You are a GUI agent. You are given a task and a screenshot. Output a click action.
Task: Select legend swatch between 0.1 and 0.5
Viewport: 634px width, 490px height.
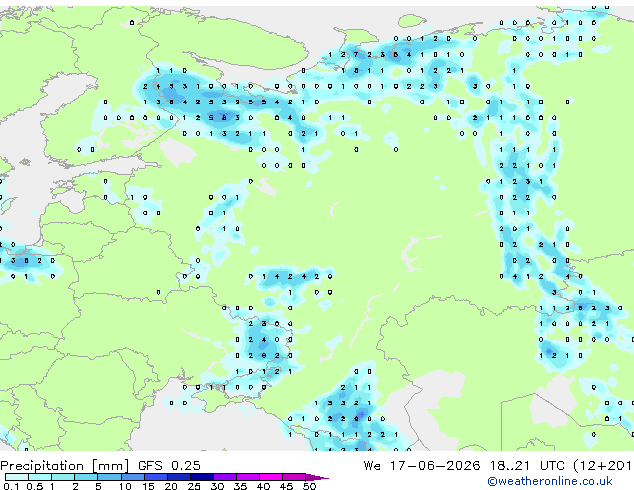pos(17,477)
